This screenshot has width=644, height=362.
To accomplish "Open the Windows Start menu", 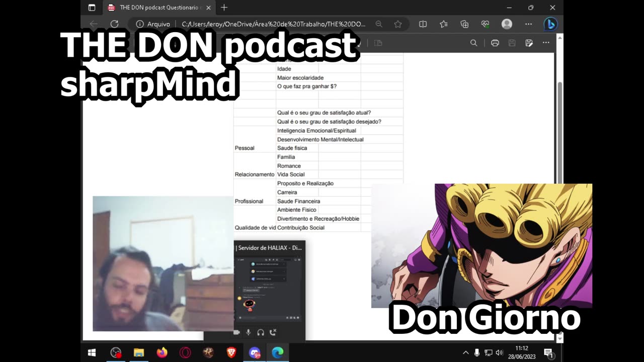I will pos(92,352).
